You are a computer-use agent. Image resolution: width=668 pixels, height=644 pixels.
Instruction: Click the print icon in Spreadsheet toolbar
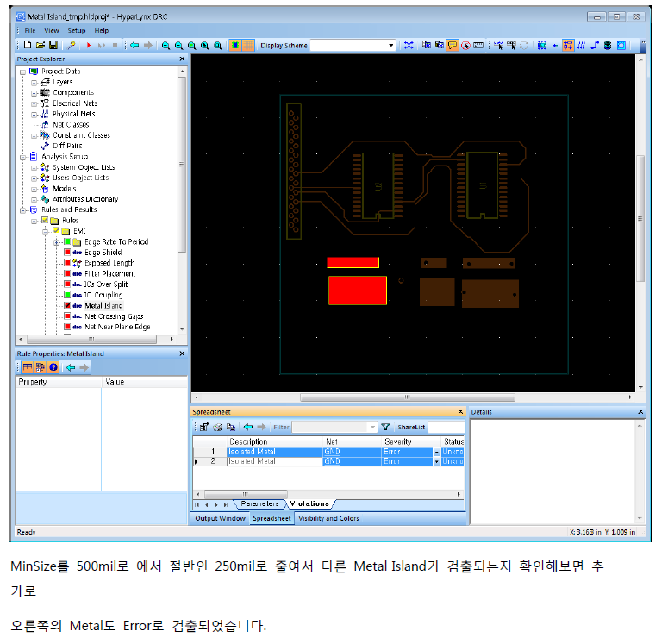(x=218, y=427)
